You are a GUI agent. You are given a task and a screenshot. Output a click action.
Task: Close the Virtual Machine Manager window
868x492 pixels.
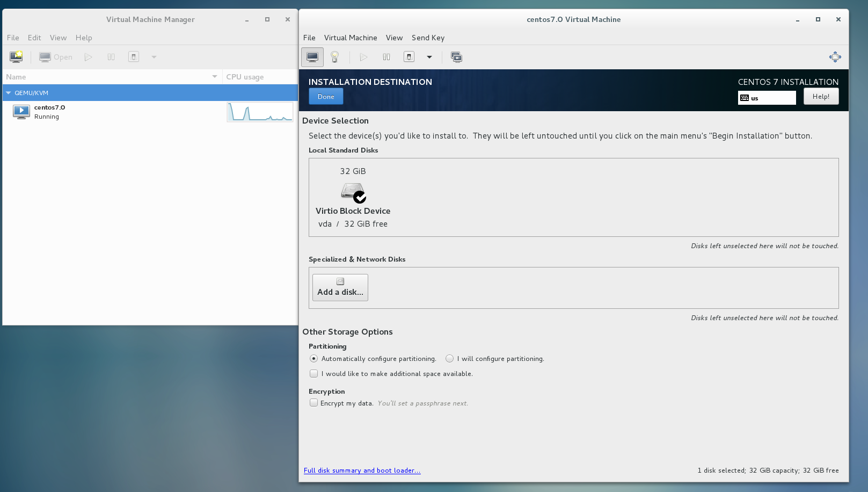288,19
